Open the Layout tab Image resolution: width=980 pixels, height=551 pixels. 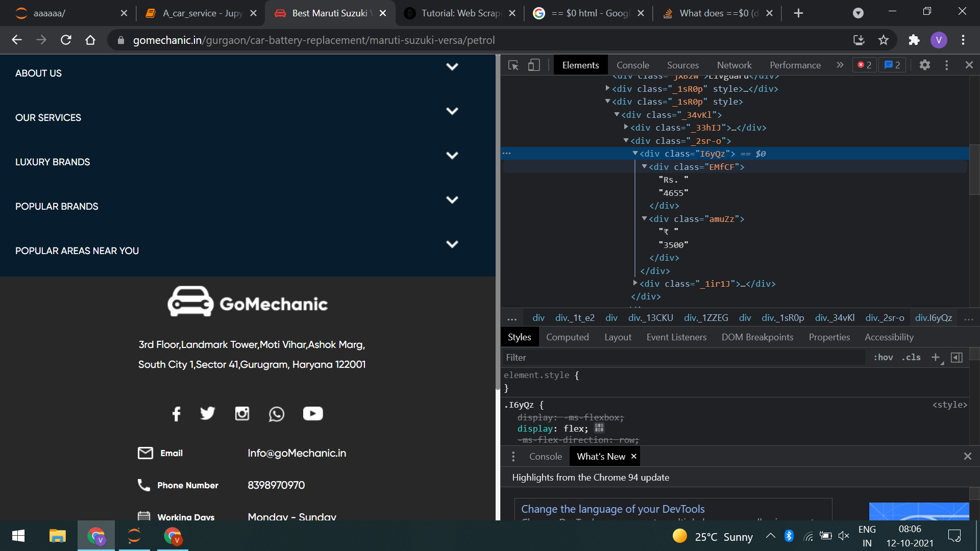point(618,337)
